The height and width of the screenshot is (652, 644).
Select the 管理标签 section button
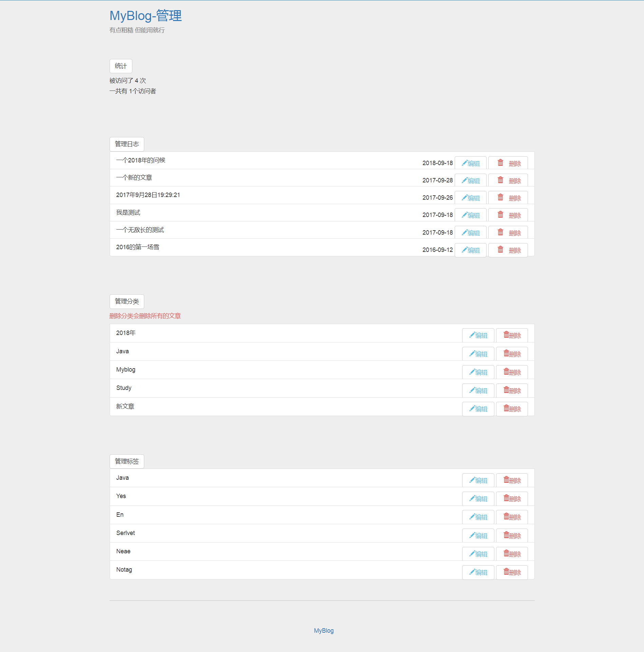pos(127,461)
